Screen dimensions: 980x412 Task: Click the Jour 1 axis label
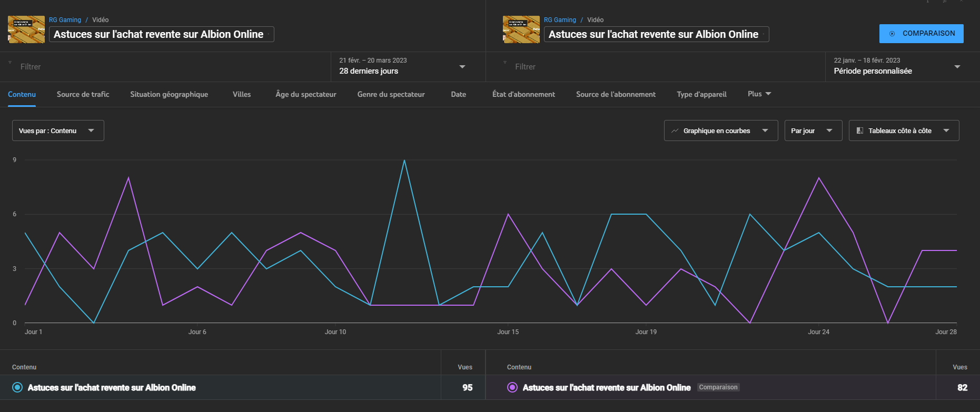point(33,332)
